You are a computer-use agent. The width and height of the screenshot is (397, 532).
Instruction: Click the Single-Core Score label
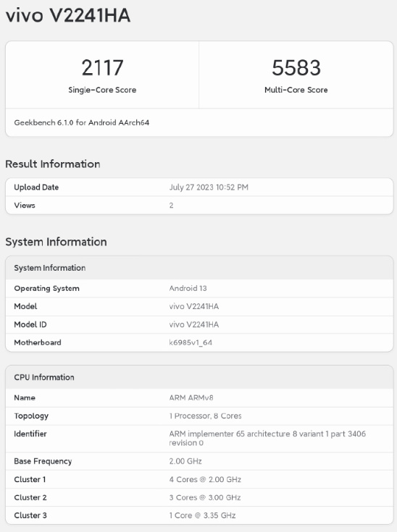click(102, 90)
